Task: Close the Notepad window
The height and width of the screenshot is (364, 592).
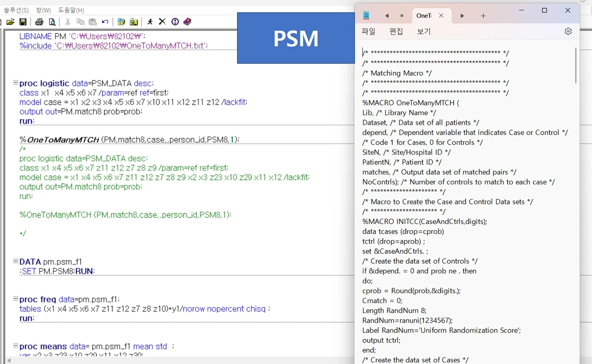Action: click(x=568, y=10)
